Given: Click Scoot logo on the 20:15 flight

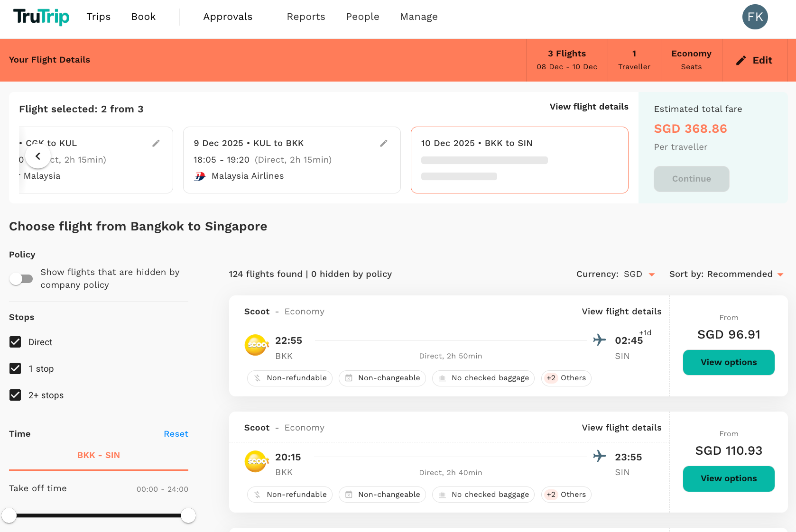Looking at the screenshot, I should (x=257, y=461).
